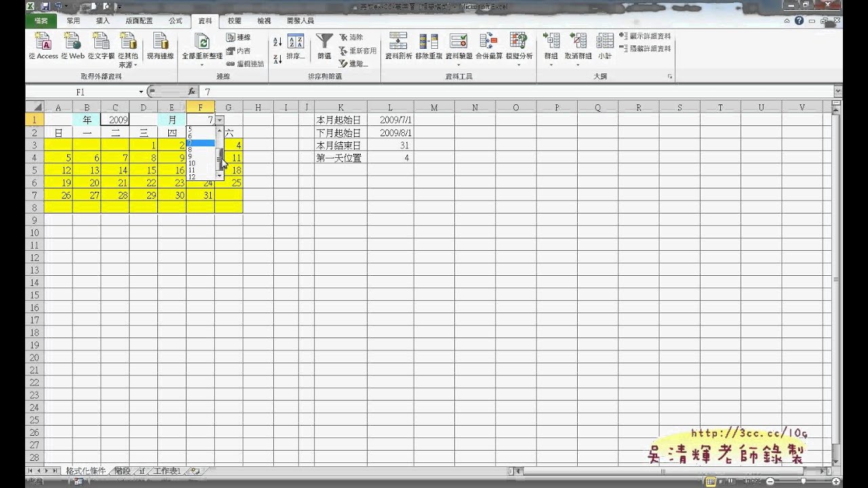
Task: Import data with 從 Web
Action: [73, 47]
